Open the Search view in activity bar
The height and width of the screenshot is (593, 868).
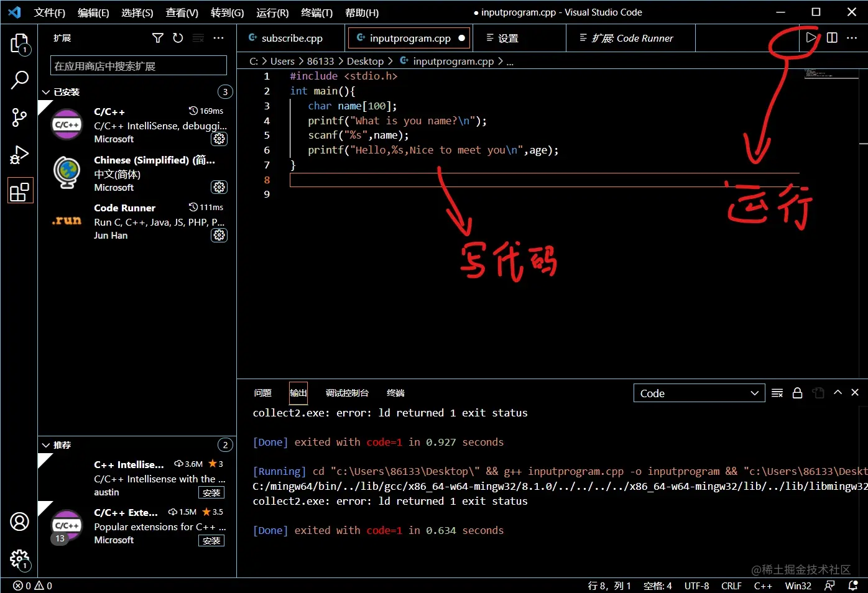[x=19, y=80]
